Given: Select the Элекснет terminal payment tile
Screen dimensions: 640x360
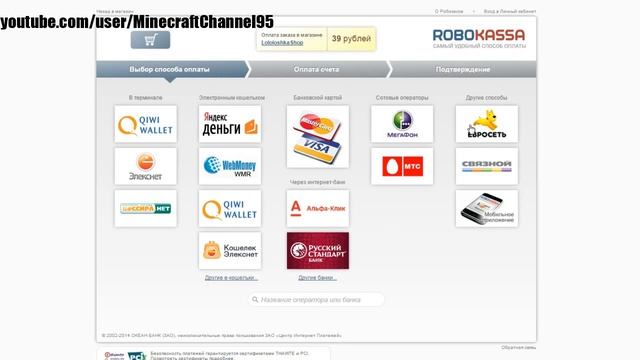Looking at the screenshot, I should [x=146, y=166].
